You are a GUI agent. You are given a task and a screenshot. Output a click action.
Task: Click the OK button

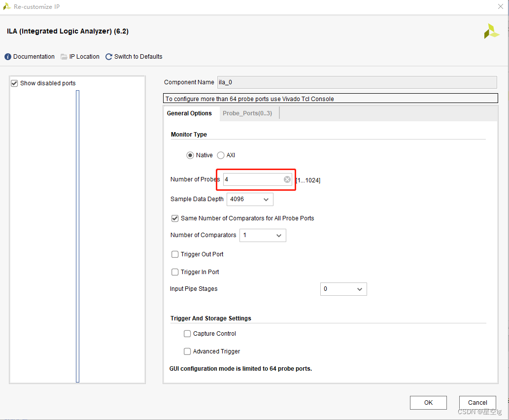[x=428, y=403]
